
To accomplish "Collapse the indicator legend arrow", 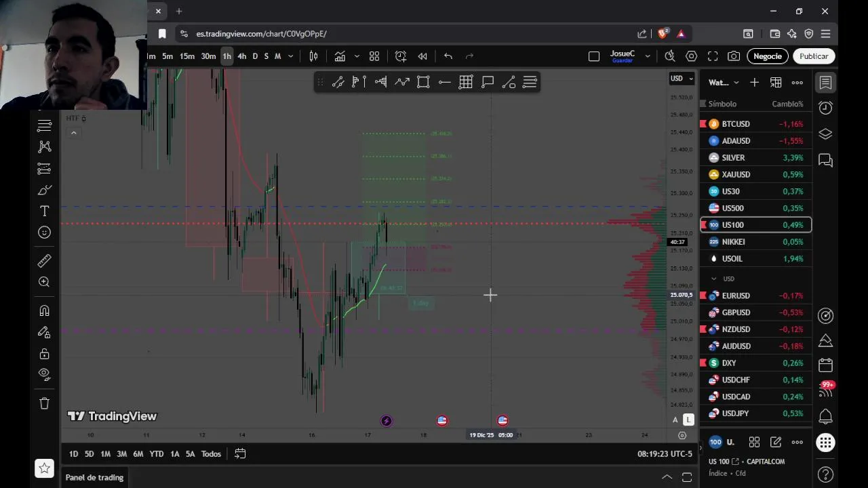I will point(73,133).
